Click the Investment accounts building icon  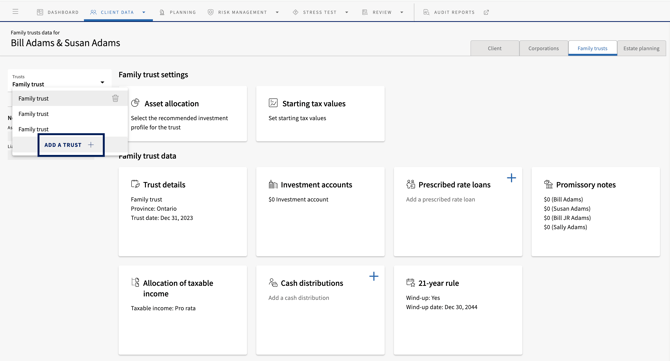(273, 184)
